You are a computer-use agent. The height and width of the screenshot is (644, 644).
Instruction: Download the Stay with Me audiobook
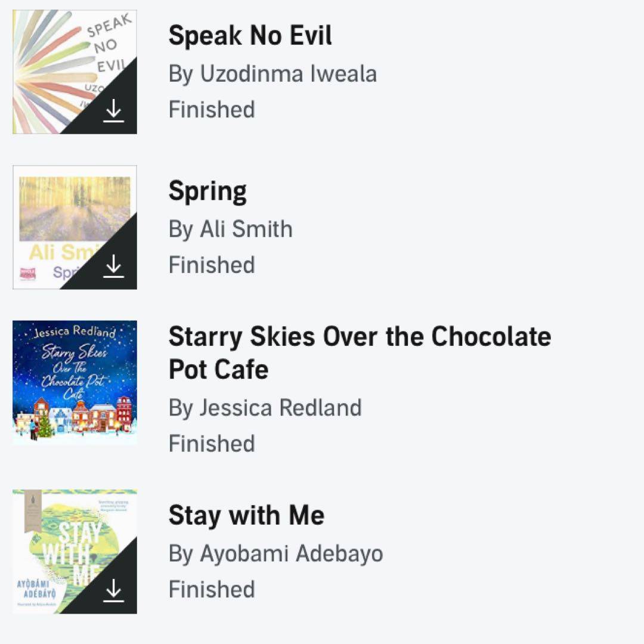tap(113, 591)
